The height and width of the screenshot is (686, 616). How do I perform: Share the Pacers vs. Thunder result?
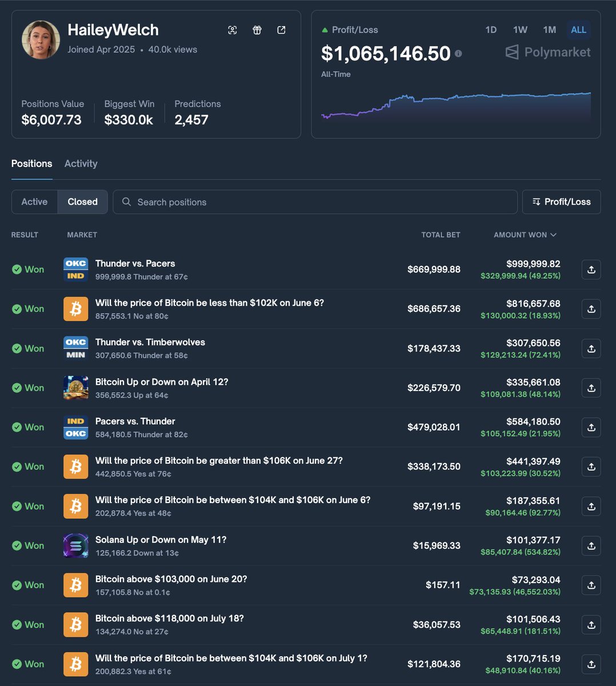591,428
